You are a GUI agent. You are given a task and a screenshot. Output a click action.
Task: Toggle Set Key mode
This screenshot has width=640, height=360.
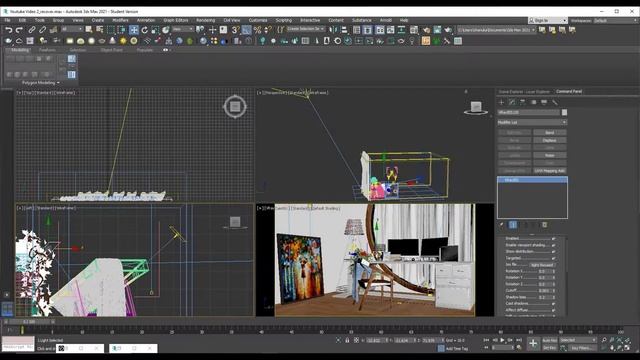[x=549, y=348]
